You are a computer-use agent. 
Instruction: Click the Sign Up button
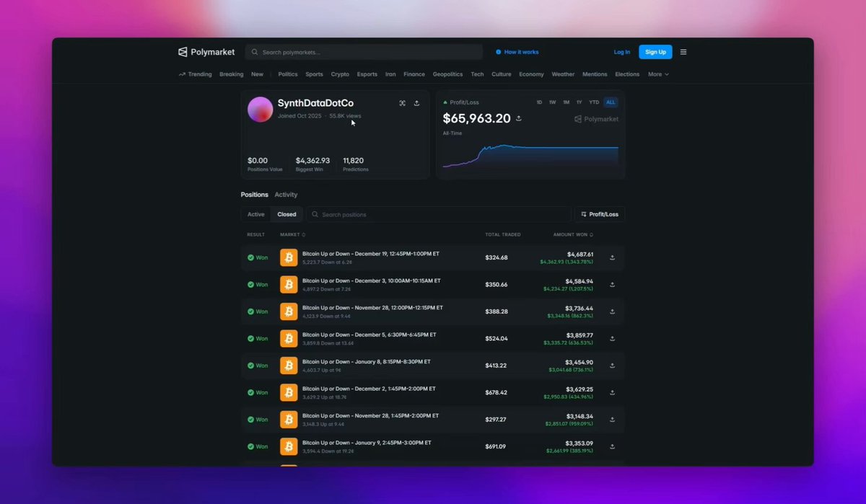pyautogui.click(x=655, y=52)
